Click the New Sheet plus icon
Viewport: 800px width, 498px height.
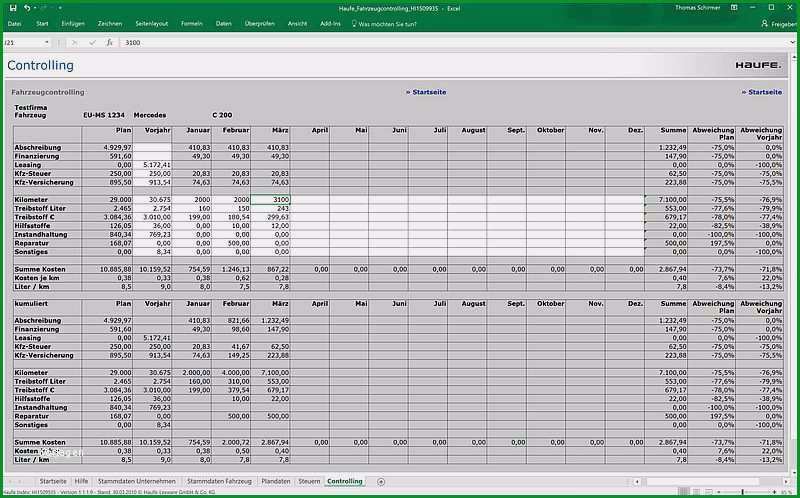381,482
